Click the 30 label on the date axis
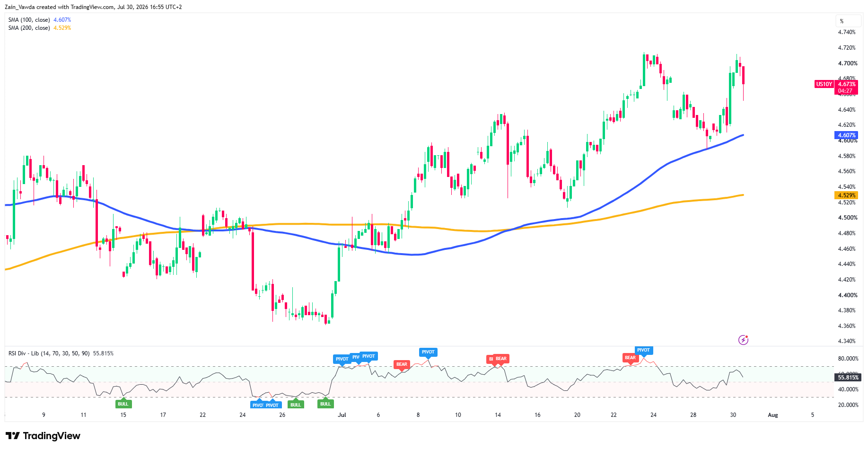 click(x=733, y=415)
